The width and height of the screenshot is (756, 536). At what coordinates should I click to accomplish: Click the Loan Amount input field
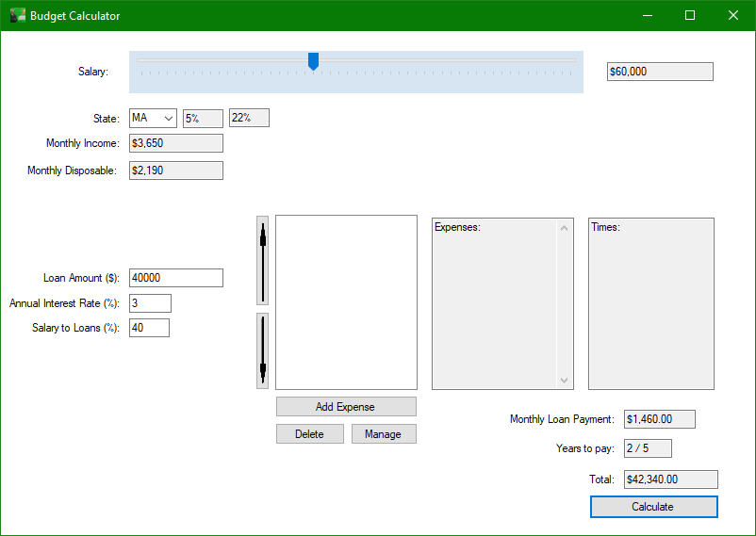pyautogui.click(x=176, y=278)
